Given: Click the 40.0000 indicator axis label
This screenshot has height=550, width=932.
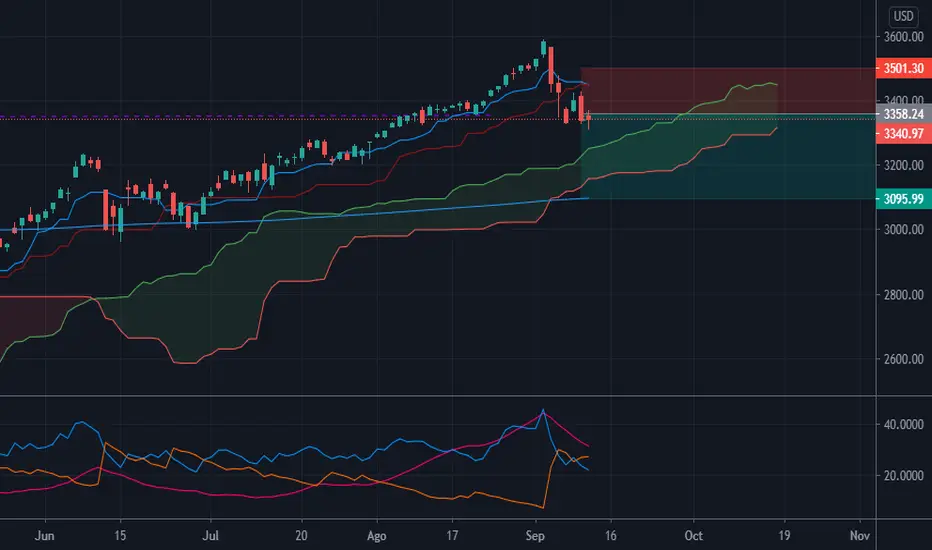Looking at the screenshot, I should click(x=903, y=425).
